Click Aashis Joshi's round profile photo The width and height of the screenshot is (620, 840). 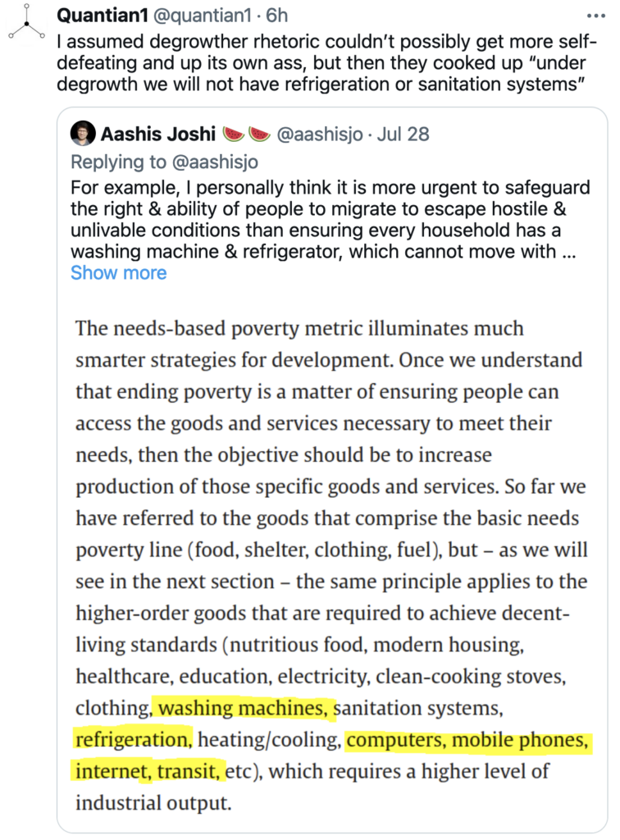(82, 134)
